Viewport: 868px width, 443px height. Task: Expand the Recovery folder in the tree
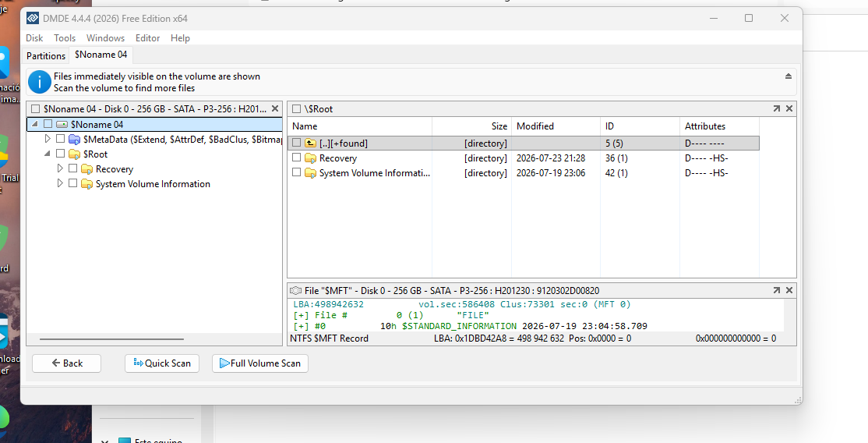coord(60,168)
